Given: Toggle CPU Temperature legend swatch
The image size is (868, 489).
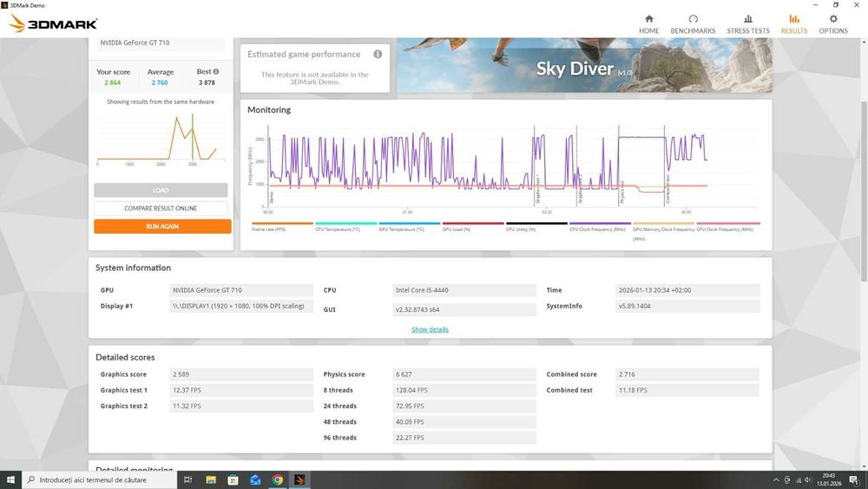Looking at the screenshot, I should click(x=346, y=224).
